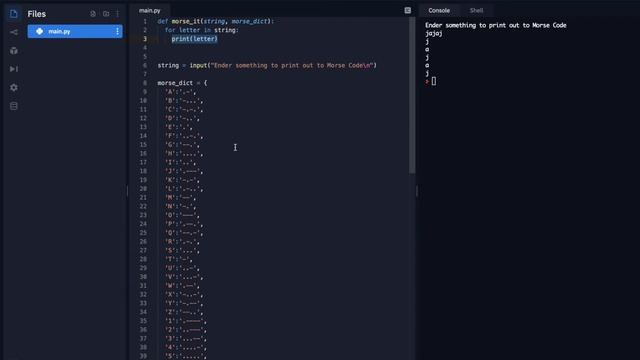
Task: Add a new file in Files panel
Action: coord(93,14)
